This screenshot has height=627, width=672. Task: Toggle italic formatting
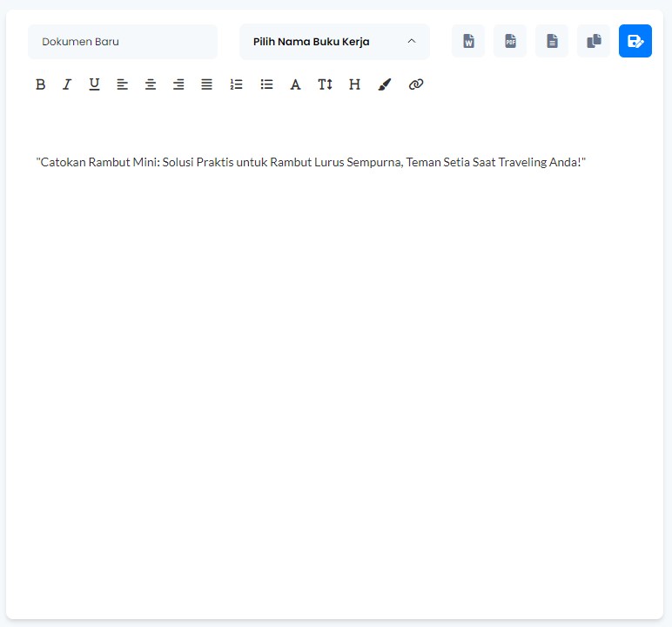pos(66,84)
